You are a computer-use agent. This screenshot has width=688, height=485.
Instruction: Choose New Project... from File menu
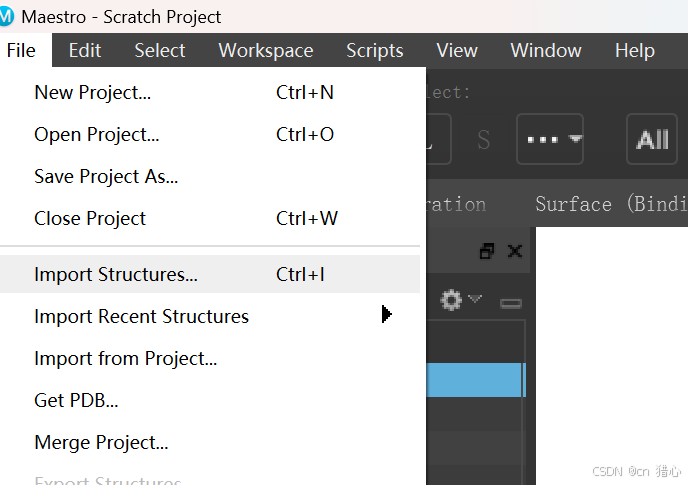click(210, 93)
